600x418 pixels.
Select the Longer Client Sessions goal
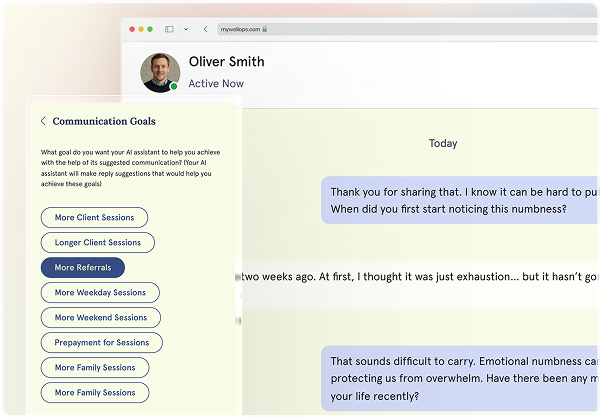point(98,242)
